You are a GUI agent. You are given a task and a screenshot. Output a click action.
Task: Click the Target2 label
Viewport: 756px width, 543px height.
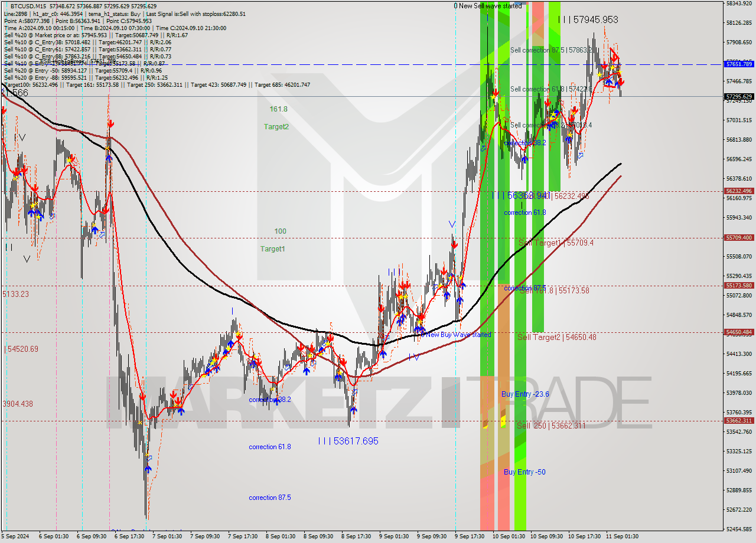tap(276, 127)
